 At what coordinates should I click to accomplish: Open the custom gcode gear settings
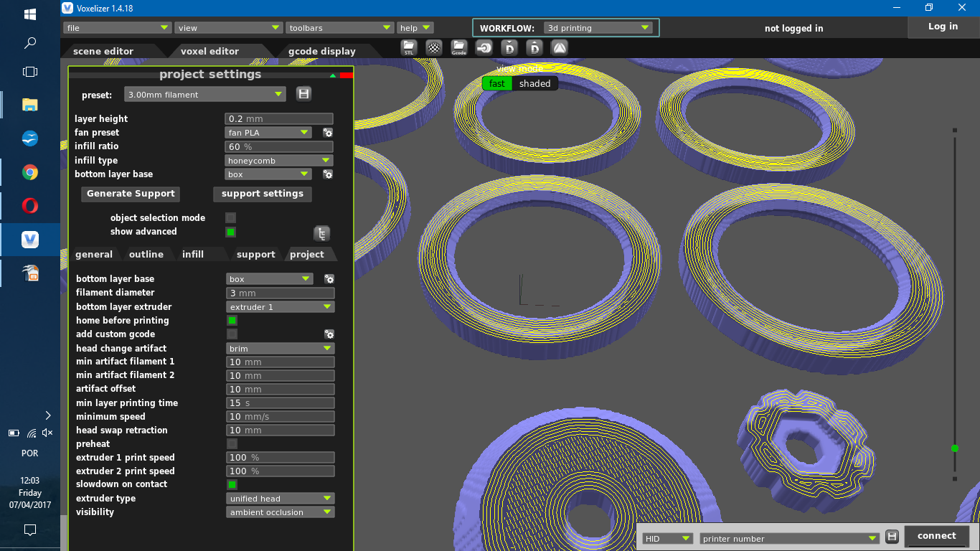tap(329, 334)
